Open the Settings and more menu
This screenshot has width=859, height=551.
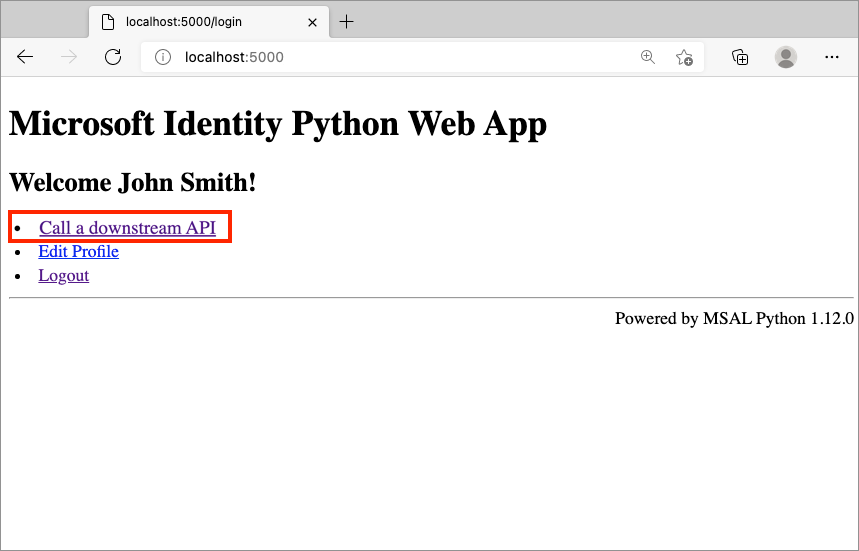(831, 57)
